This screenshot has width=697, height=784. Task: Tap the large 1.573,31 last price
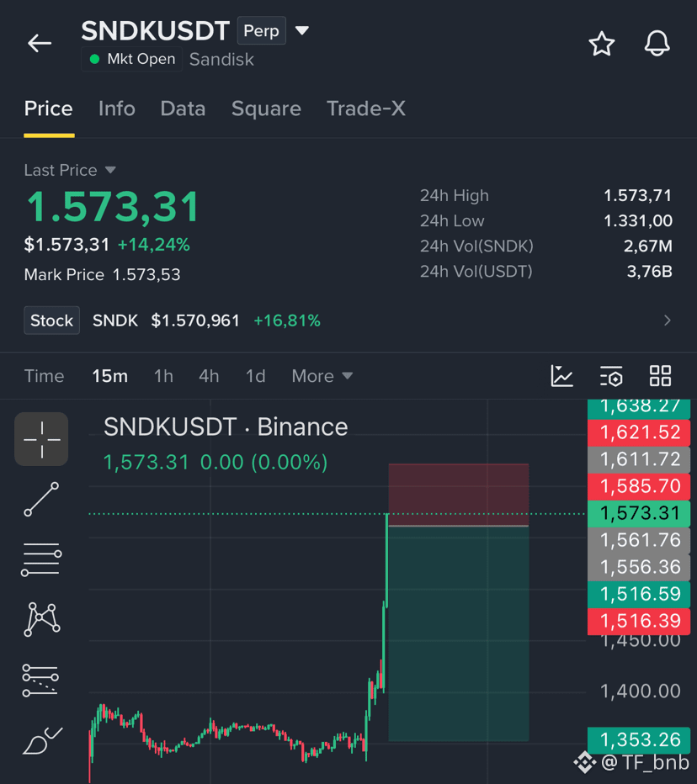coord(113,207)
